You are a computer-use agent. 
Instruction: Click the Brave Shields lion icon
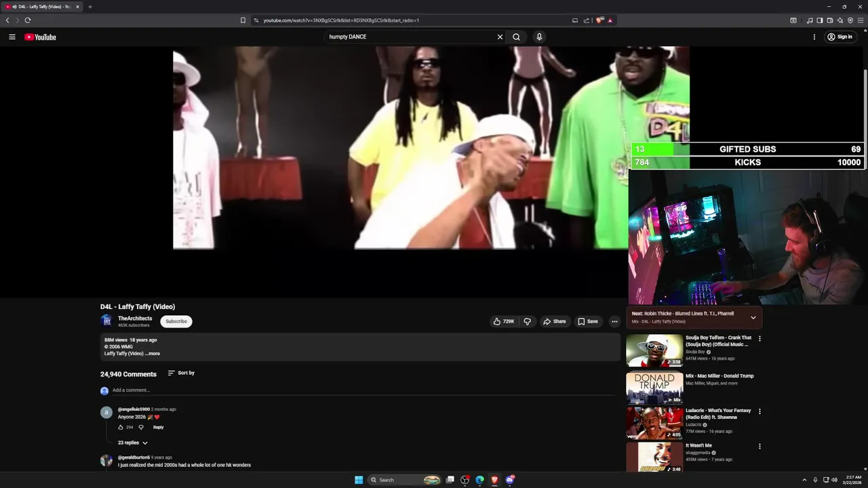click(x=599, y=20)
